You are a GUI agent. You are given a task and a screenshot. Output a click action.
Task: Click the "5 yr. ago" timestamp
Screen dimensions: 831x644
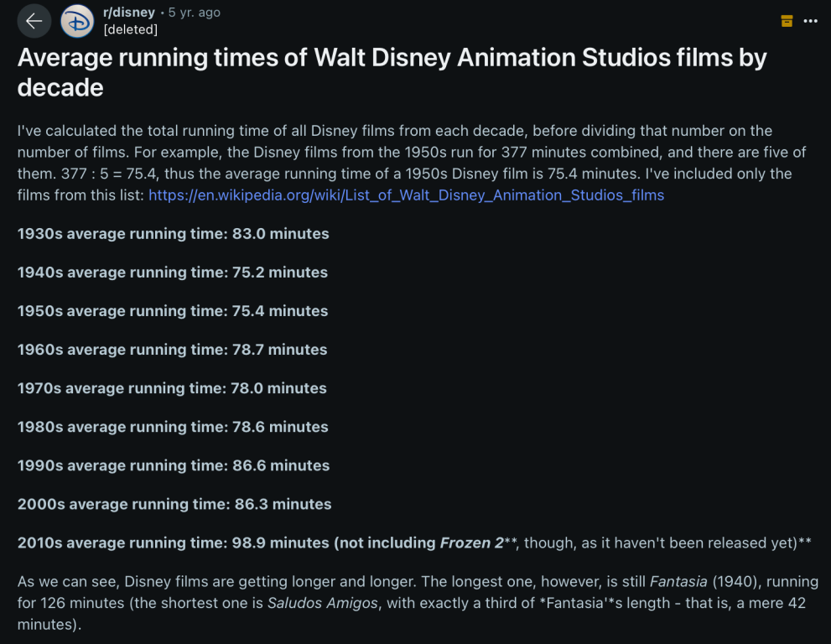pyautogui.click(x=195, y=13)
